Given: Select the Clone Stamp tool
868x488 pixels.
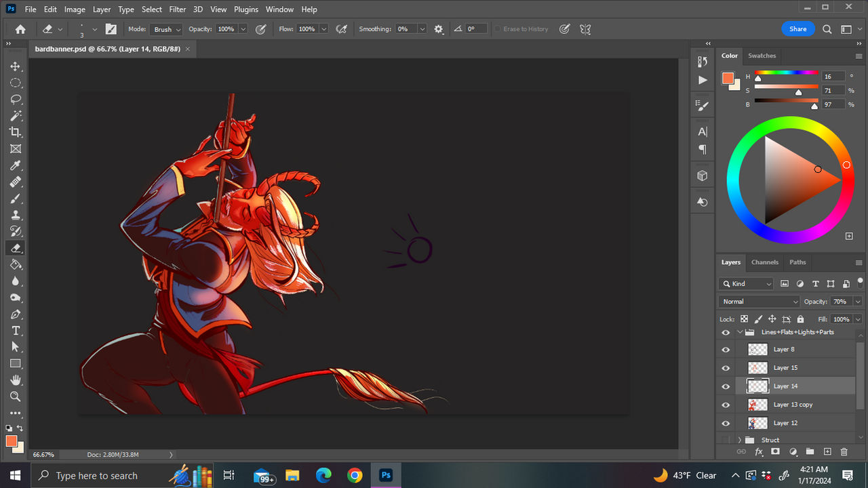Looking at the screenshot, I should [x=15, y=215].
